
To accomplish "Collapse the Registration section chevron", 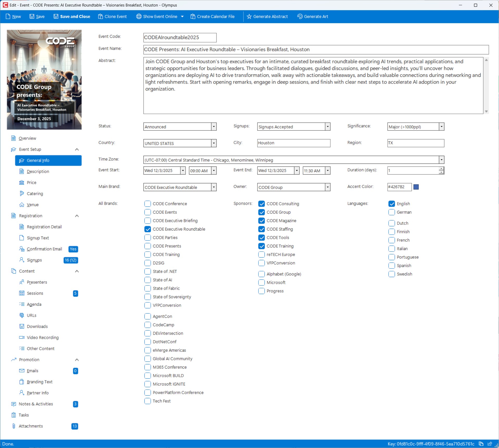I will click(77, 216).
